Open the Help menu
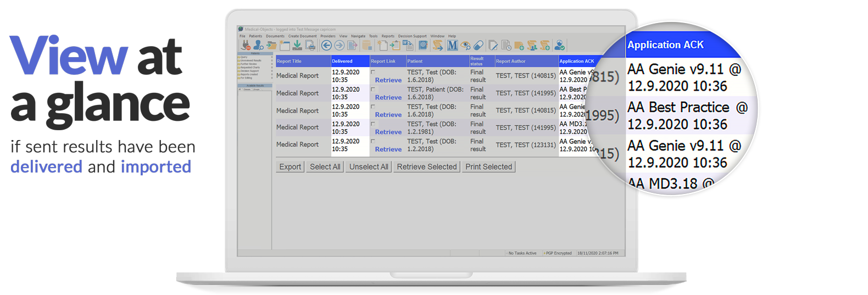Screen dimensions: 868x295 [452, 36]
